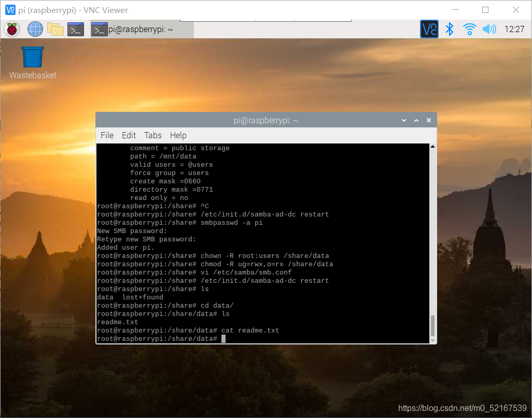The image size is (532, 418).
Task: Click the 'path = /mnt/data' config line
Action: coord(163,156)
